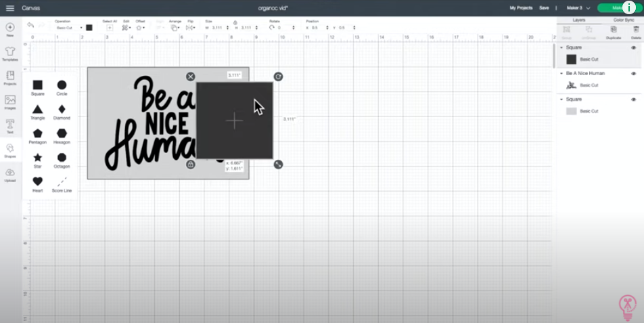Insert a Diamond shape
The image size is (644, 323).
[62, 112]
